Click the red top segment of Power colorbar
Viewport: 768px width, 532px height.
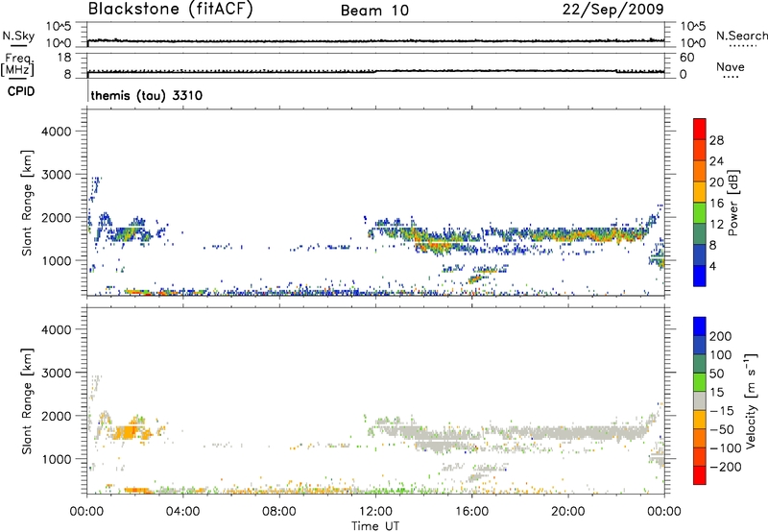click(700, 129)
